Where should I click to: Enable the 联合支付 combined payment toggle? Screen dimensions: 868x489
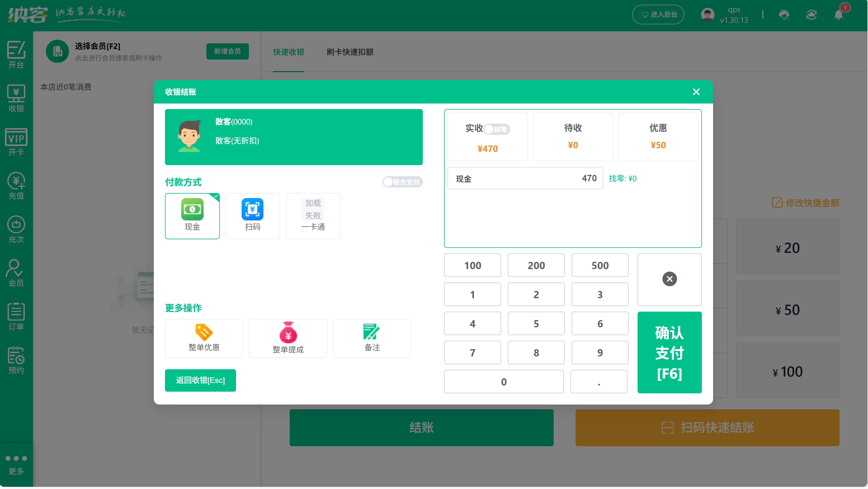(x=402, y=182)
